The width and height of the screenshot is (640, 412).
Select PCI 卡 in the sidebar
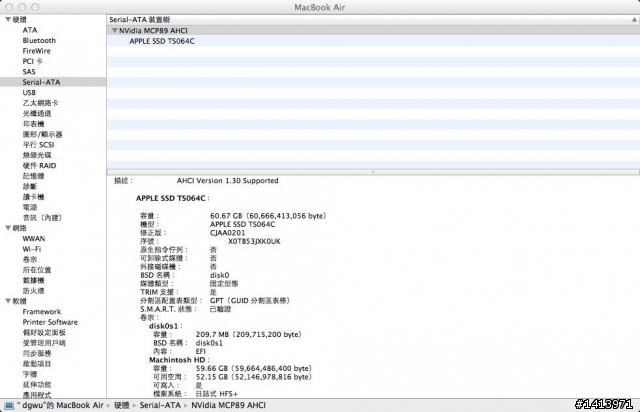point(32,61)
